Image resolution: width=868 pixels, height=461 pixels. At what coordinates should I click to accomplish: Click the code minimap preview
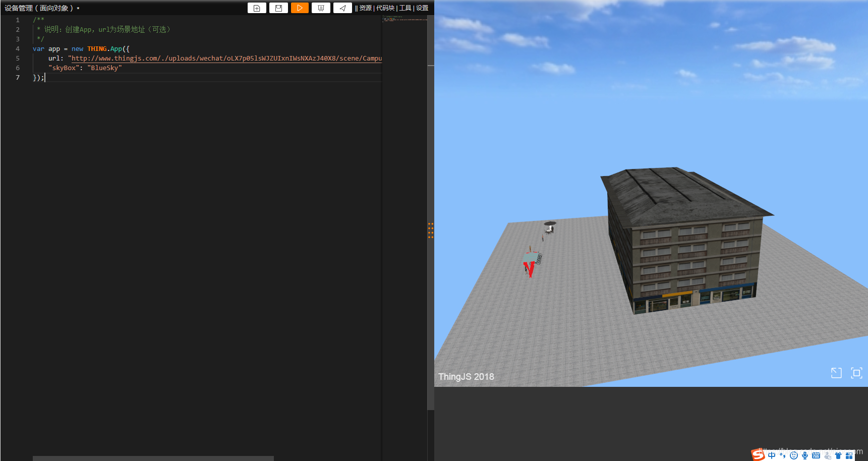(x=404, y=19)
